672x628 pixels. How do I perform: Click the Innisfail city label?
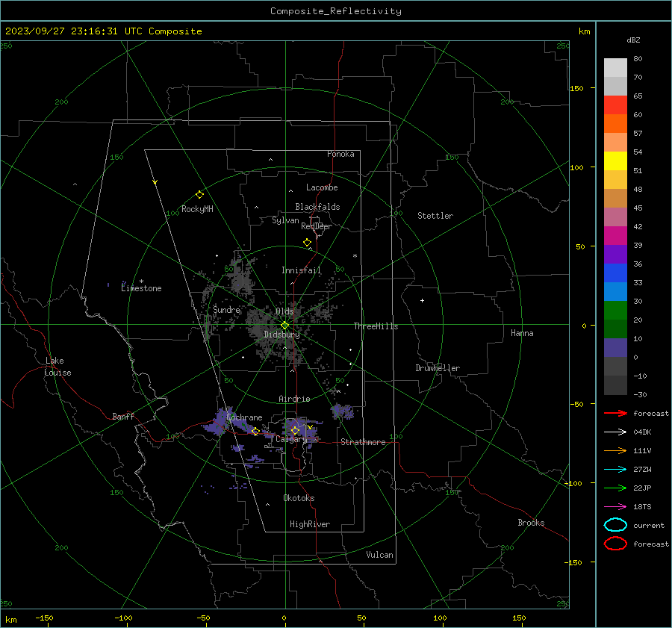click(x=301, y=270)
